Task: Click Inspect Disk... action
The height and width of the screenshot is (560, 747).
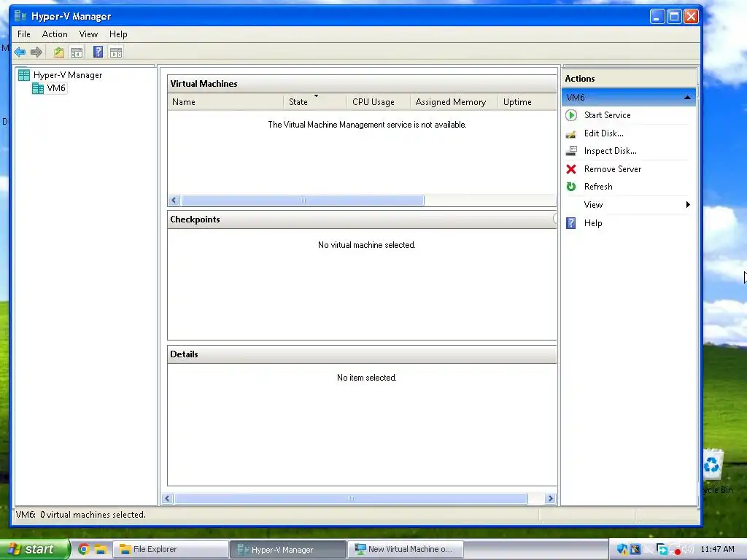Action: (611, 151)
